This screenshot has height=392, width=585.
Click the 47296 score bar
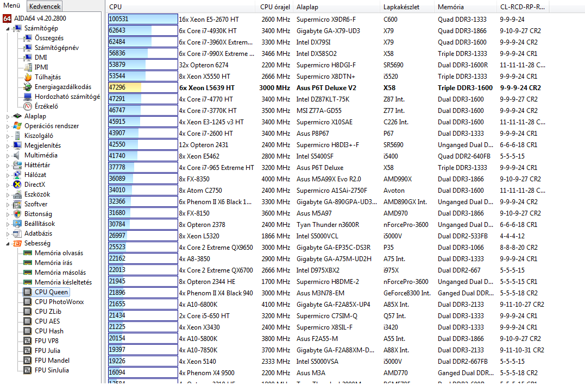[142, 87]
